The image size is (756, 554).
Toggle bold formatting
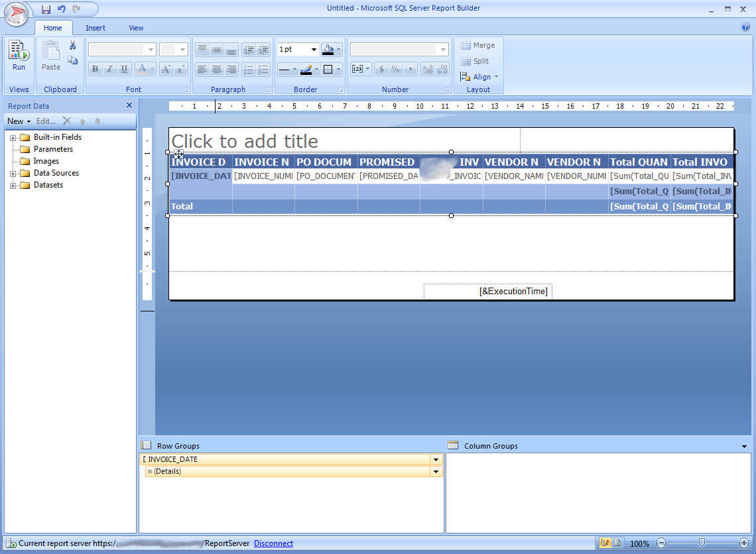95,69
